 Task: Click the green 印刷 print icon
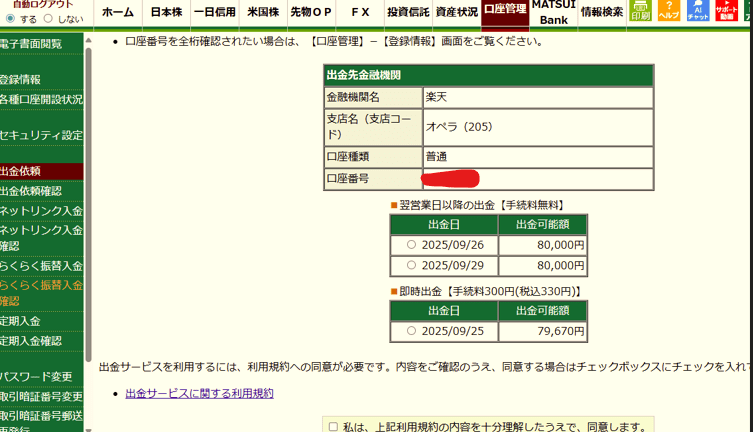click(x=640, y=11)
